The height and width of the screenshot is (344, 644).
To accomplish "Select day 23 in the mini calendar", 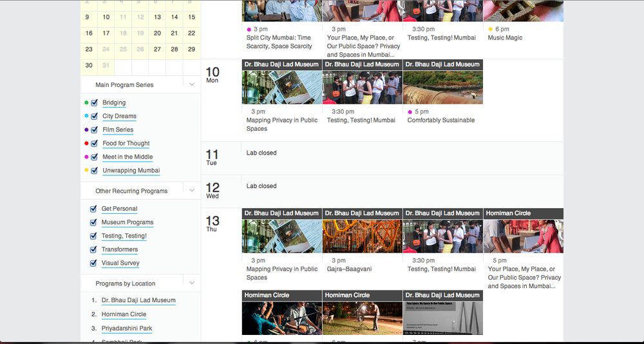I will 89,50.
